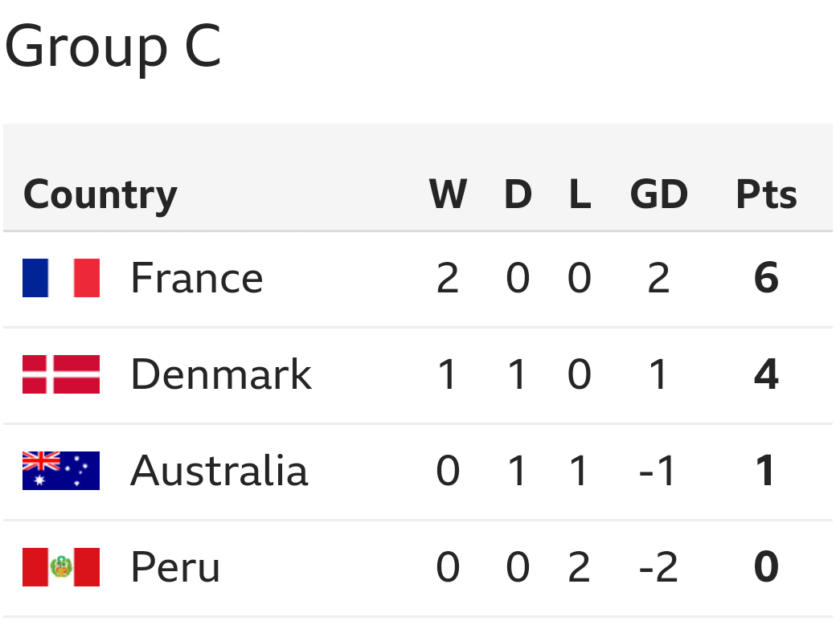Click Peru's losses value of 2
This screenshot has height=625, width=840.
tap(580, 567)
